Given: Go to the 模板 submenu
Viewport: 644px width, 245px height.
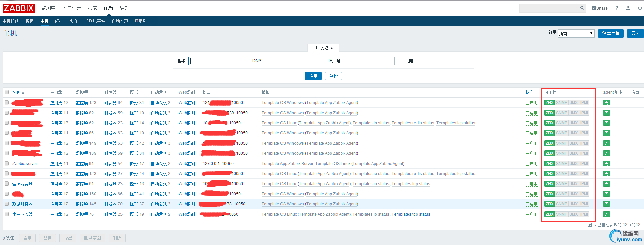Looking at the screenshot, I should [x=30, y=21].
